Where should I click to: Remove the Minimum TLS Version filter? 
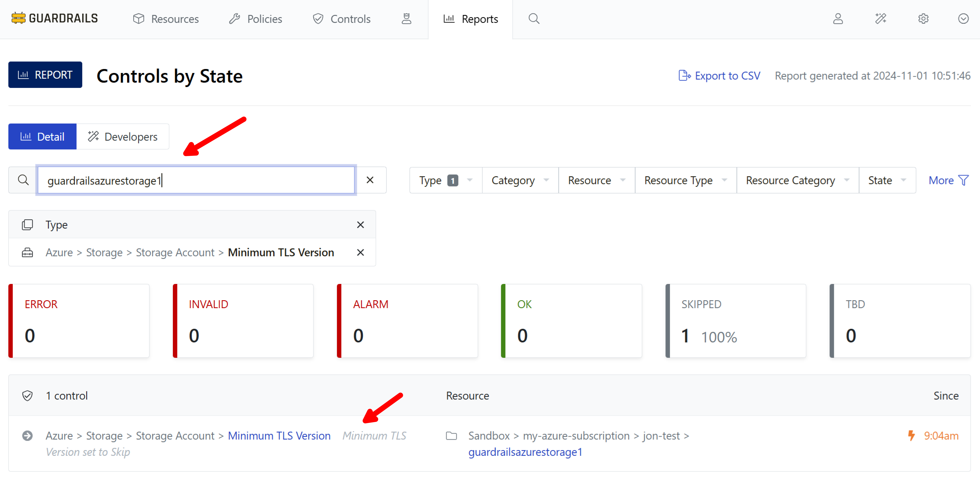coord(360,252)
